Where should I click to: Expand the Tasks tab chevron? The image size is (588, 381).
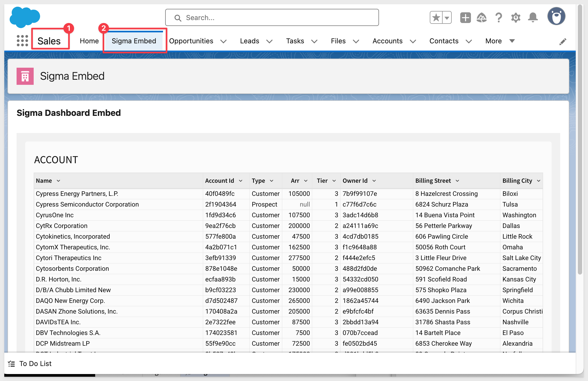tap(314, 41)
